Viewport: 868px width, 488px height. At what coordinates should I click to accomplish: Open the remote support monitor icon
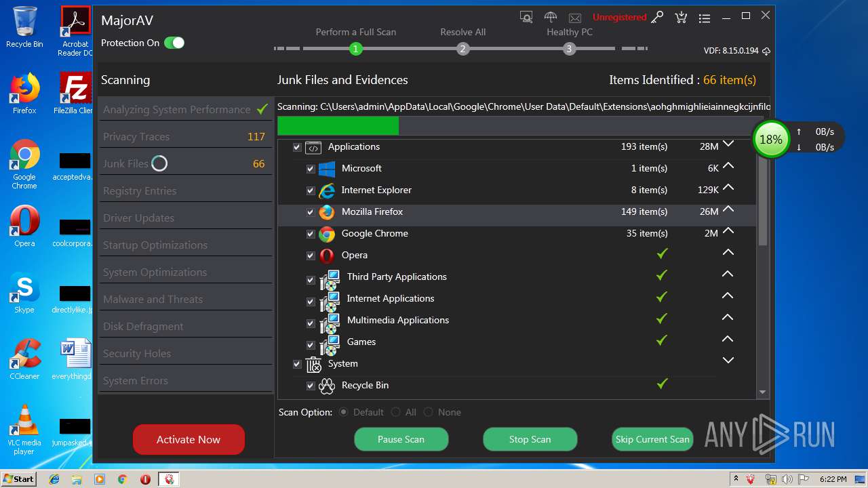[526, 18]
